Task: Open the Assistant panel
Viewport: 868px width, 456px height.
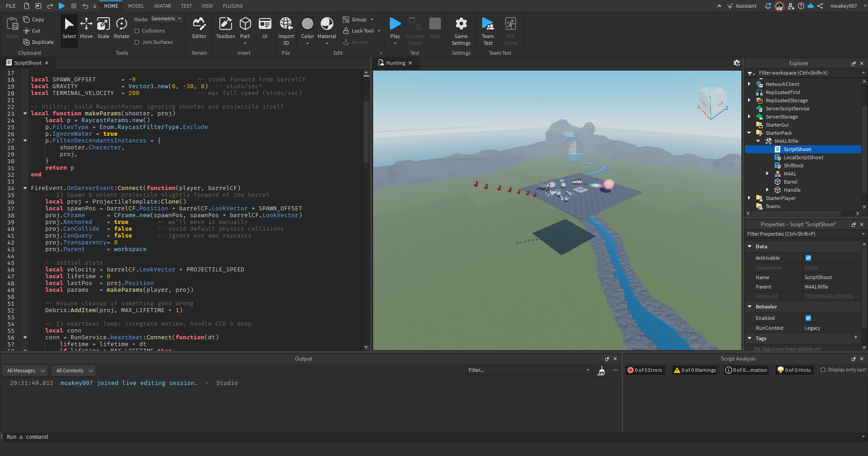Action: (741, 6)
